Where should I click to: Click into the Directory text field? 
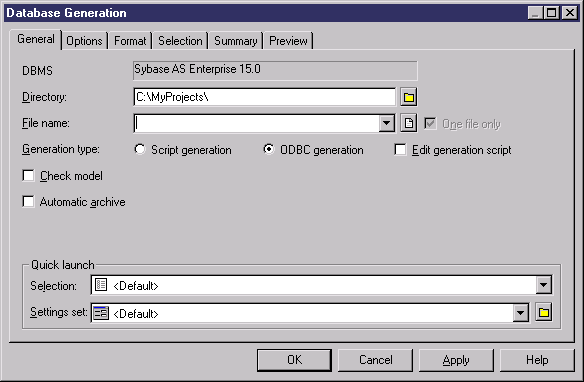point(264,97)
